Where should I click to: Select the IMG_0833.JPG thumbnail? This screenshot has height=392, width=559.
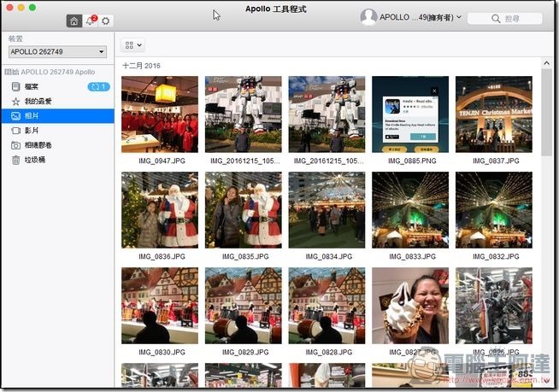coord(410,210)
